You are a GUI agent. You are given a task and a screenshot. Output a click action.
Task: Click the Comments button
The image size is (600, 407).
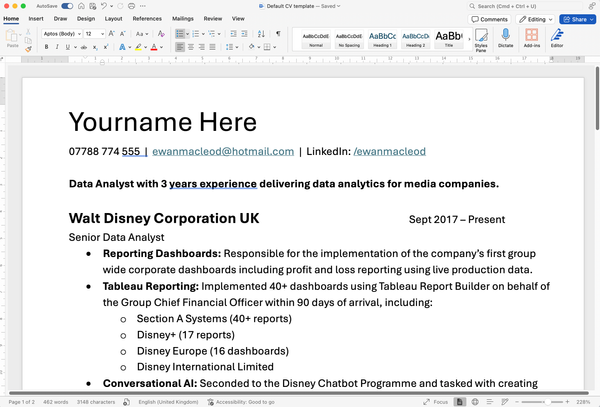click(489, 19)
